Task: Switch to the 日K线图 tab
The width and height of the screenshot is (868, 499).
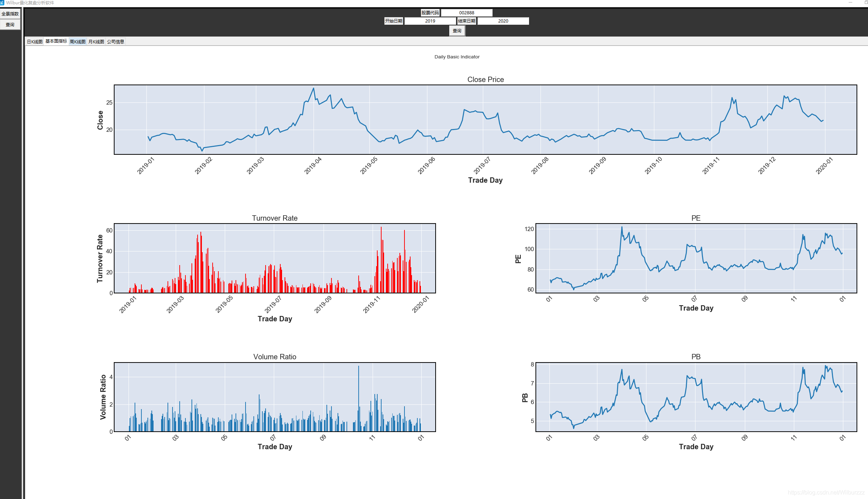Action: coord(35,42)
